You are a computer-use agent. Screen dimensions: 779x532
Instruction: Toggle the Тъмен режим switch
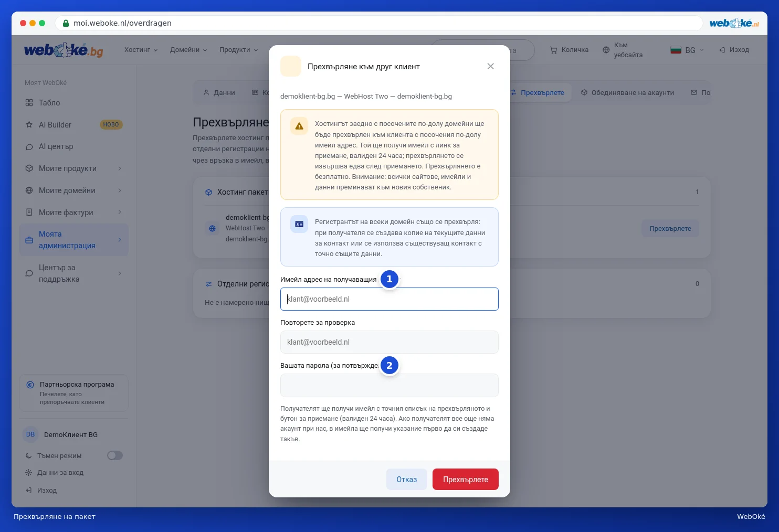point(115,455)
